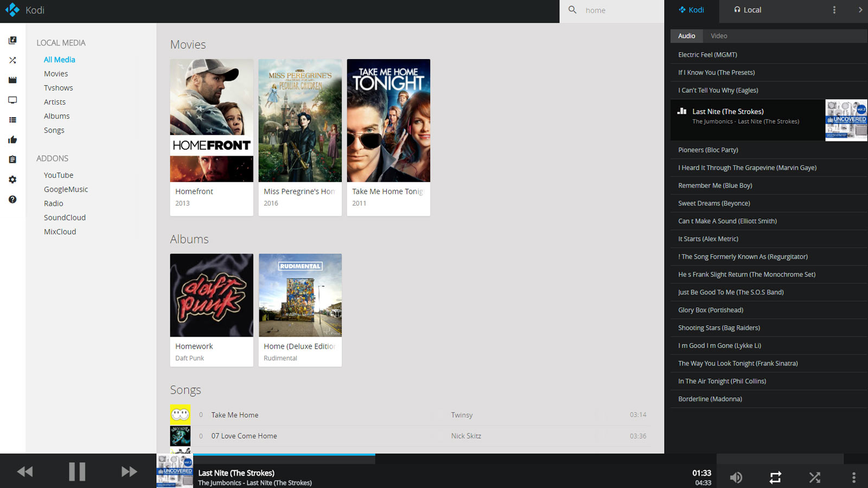Open the TV shows monitor sidebar icon
This screenshot has height=488, width=868.
(12, 100)
